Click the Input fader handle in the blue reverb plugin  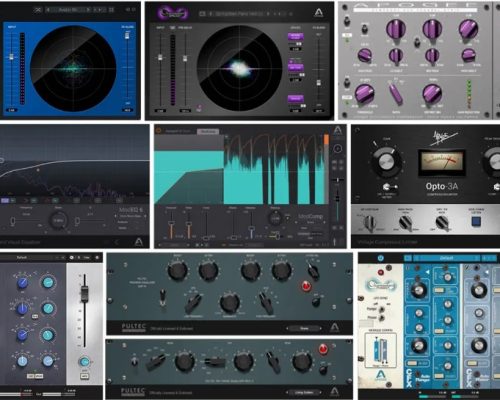click(12, 57)
